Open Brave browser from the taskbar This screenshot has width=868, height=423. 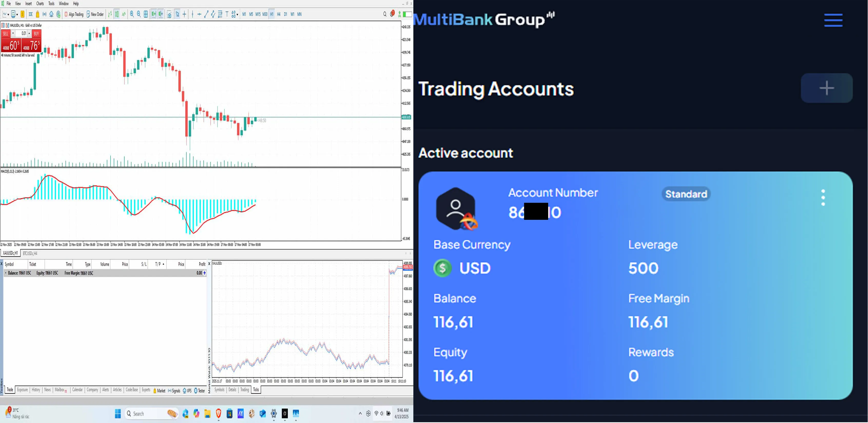click(218, 413)
